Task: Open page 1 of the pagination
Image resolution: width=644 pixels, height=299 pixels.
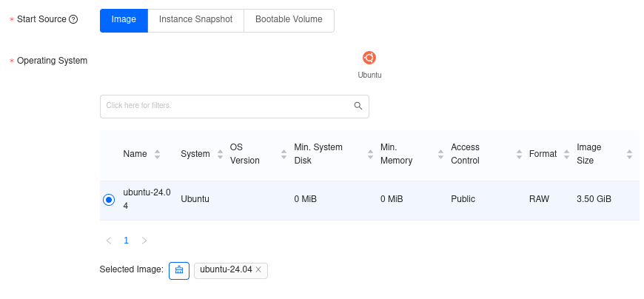Action: (126, 241)
